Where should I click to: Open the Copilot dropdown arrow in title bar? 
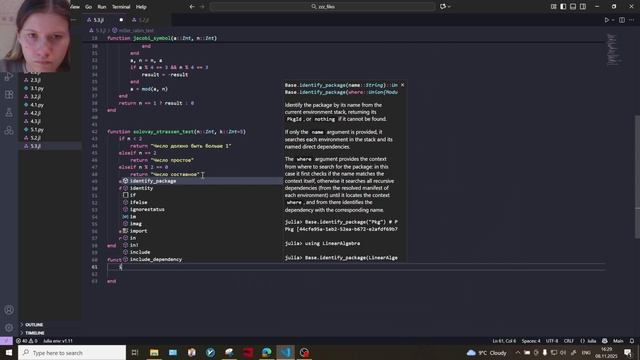449,7
